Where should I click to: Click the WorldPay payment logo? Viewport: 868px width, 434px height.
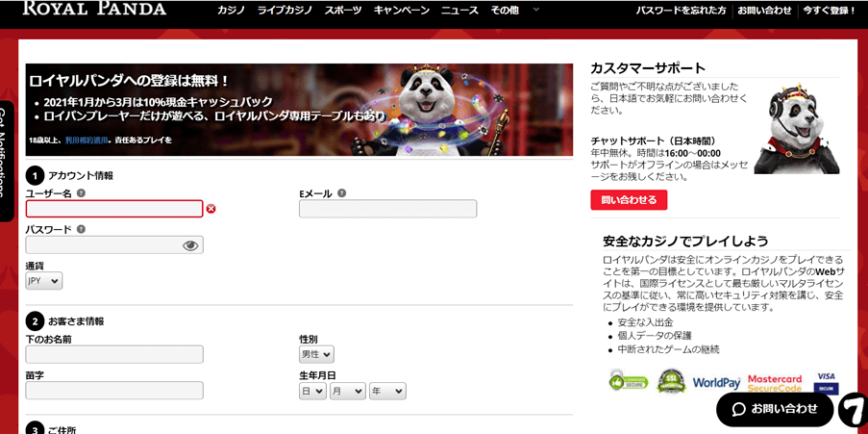pos(716,383)
